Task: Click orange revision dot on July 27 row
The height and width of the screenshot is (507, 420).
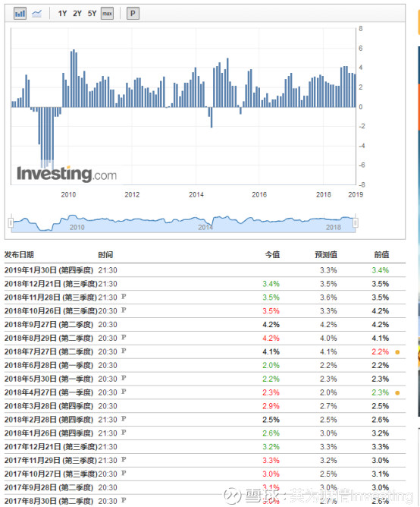Action: point(397,352)
